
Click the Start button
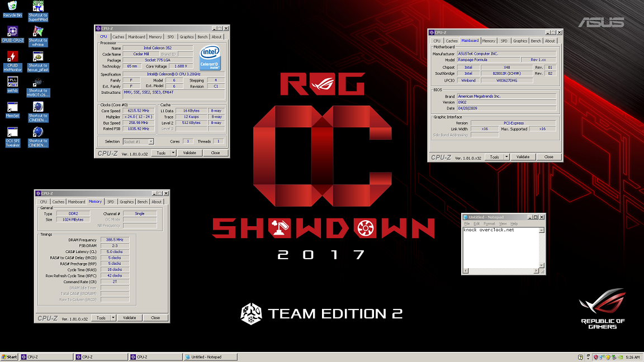(x=10, y=357)
